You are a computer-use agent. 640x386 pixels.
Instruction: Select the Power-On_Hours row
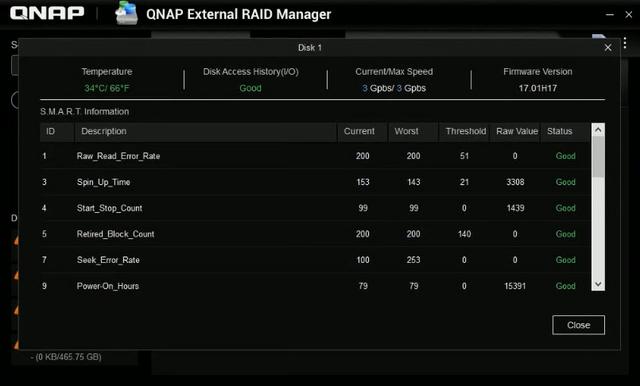pos(315,286)
